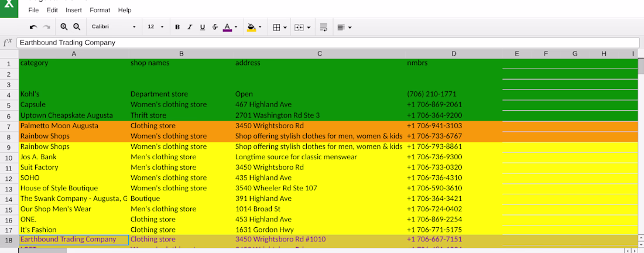Viewport: 644px width, 253px height.
Task: Select row 7 header
Action: tap(9, 126)
